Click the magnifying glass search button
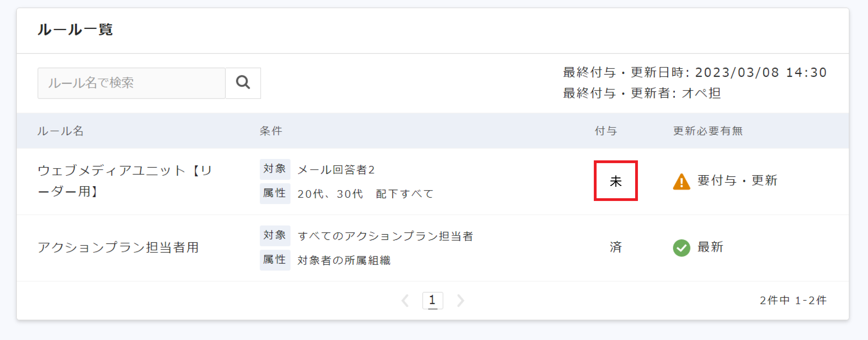Viewport: 868px width, 340px height. tap(243, 83)
